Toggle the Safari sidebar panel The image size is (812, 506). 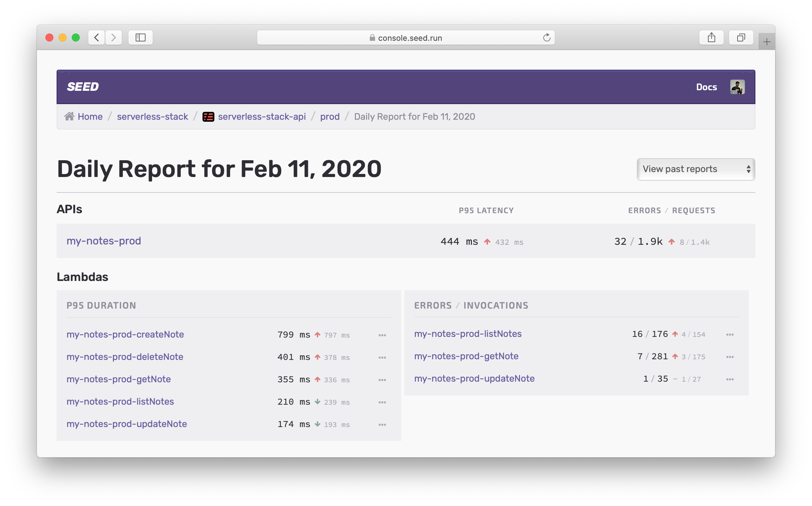pos(140,38)
